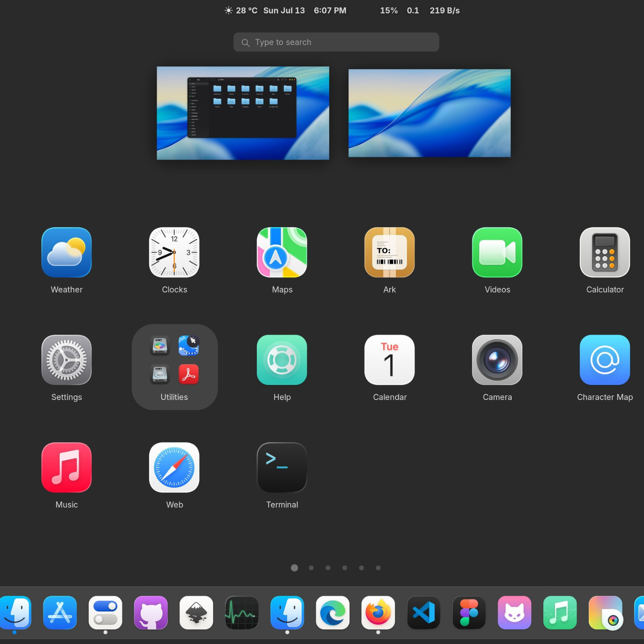Jump to the last app grid page
This screenshot has width=644, height=644.
[x=378, y=568]
